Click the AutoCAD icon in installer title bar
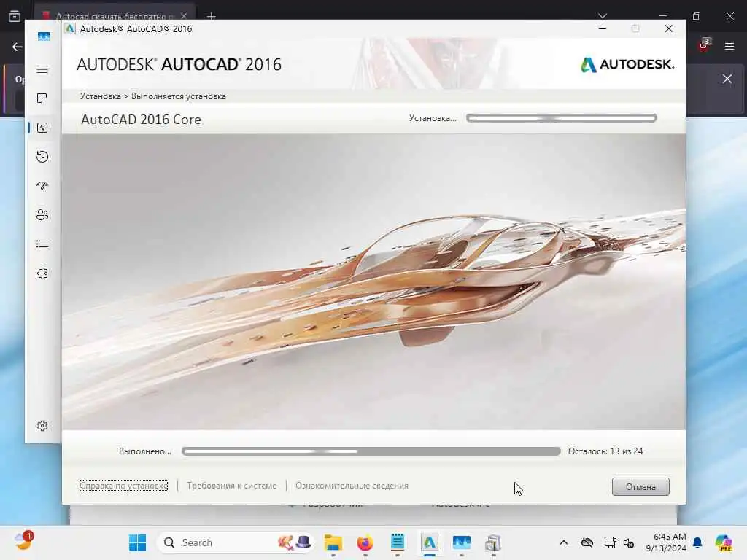 coord(70,29)
